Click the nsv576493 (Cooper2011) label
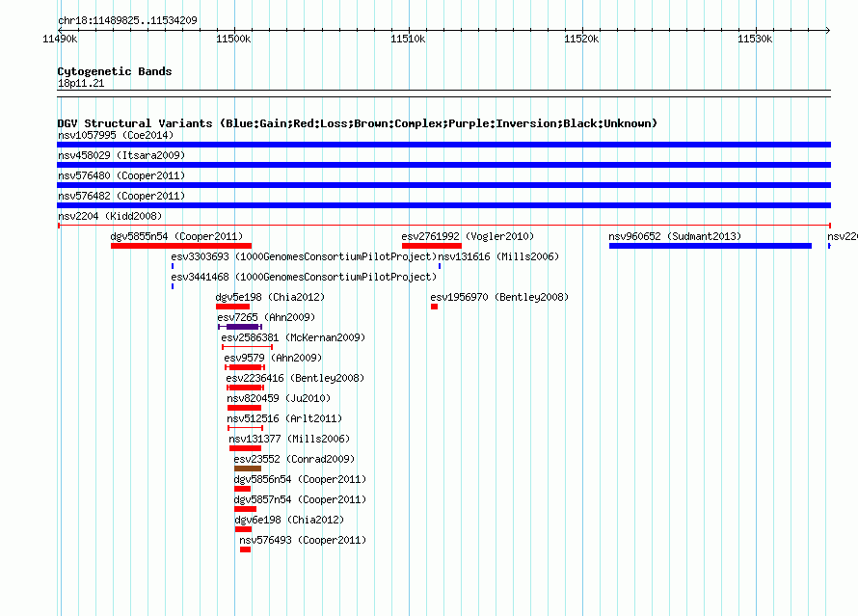The image size is (858, 616). [303, 540]
